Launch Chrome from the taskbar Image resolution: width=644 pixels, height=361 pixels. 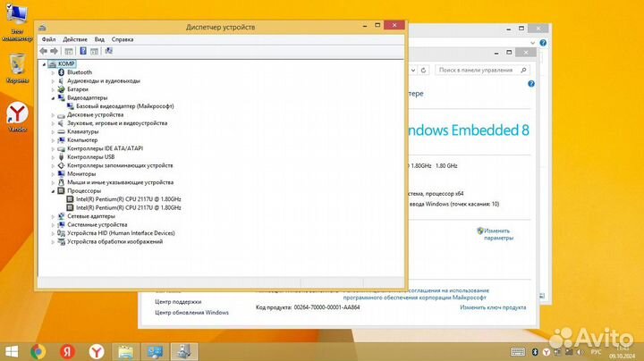[x=38, y=351]
